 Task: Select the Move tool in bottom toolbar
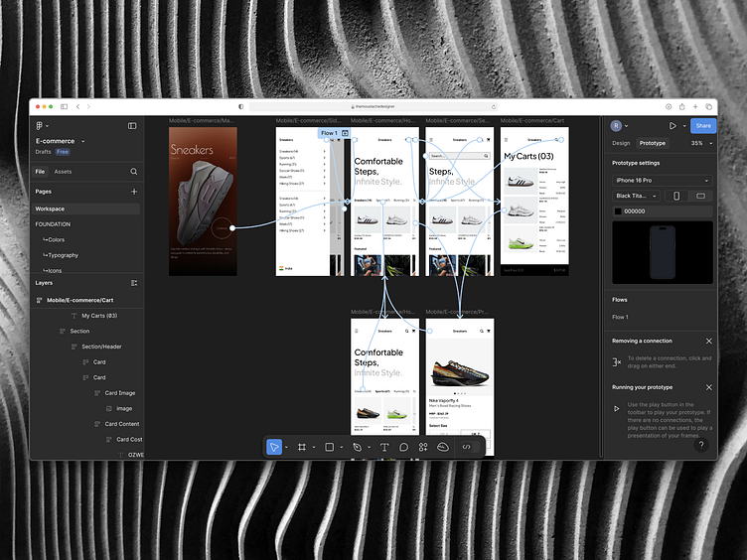[x=274, y=447]
